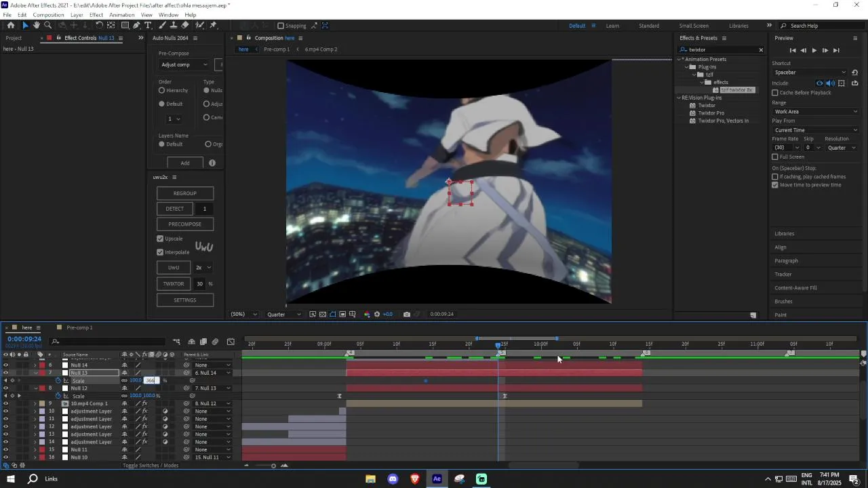Viewport: 868px width, 488px height.
Task: Enable the Snapping checkbox
Action: tap(281, 26)
